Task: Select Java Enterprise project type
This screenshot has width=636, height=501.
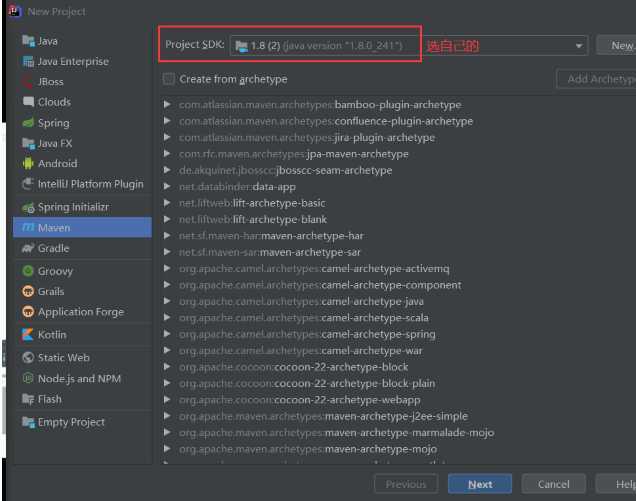Action: pyautogui.click(x=82, y=61)
